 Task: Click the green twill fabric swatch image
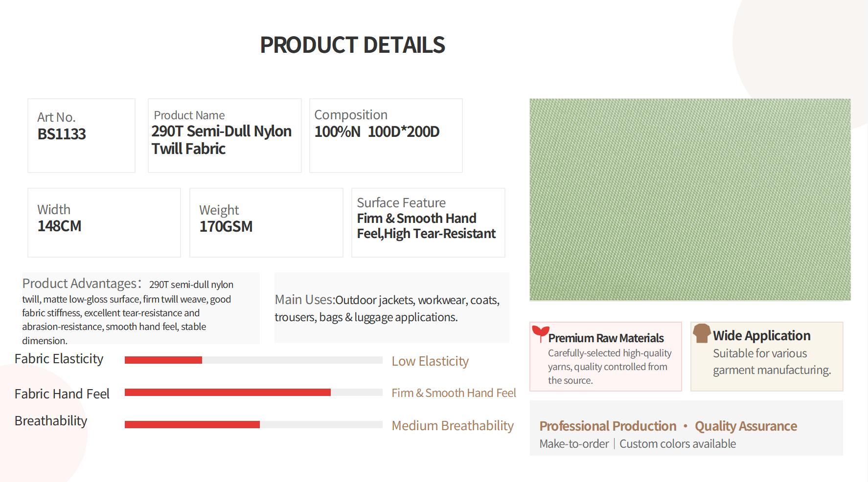pyautogui.click(x=690, y=199)
